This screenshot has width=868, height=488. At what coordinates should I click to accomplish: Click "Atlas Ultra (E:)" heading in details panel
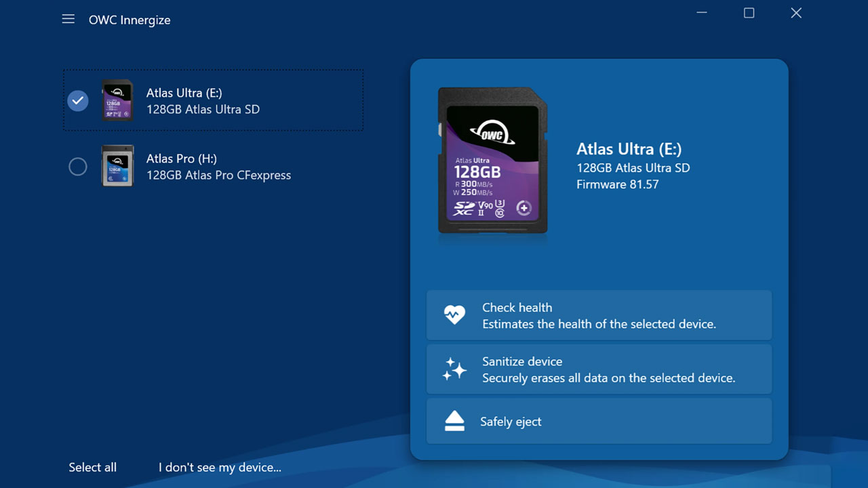[629, 149]
